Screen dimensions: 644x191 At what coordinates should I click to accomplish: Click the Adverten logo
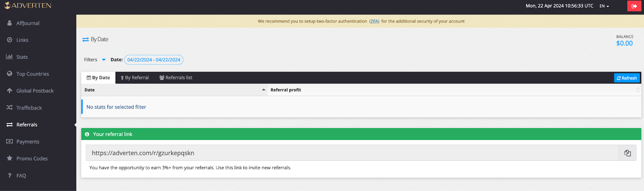[x=28, y=6]
